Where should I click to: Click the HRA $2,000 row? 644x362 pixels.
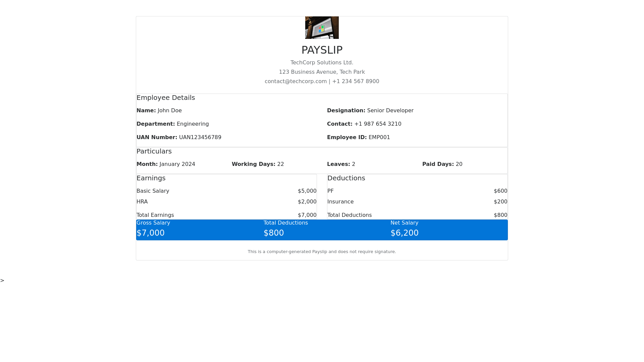226,202
